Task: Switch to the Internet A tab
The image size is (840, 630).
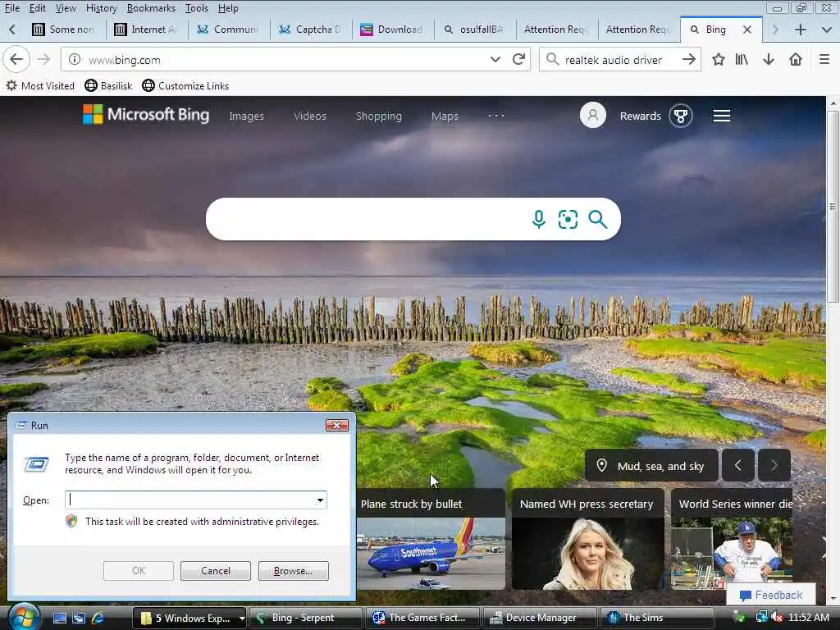Action: 146,30
